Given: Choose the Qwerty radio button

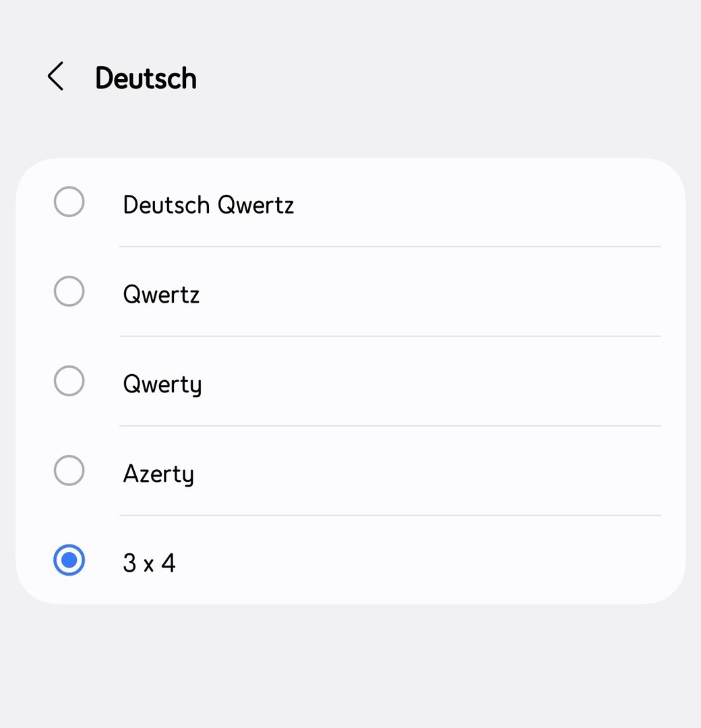Looking at the screenshot, I should coord(69,382).
